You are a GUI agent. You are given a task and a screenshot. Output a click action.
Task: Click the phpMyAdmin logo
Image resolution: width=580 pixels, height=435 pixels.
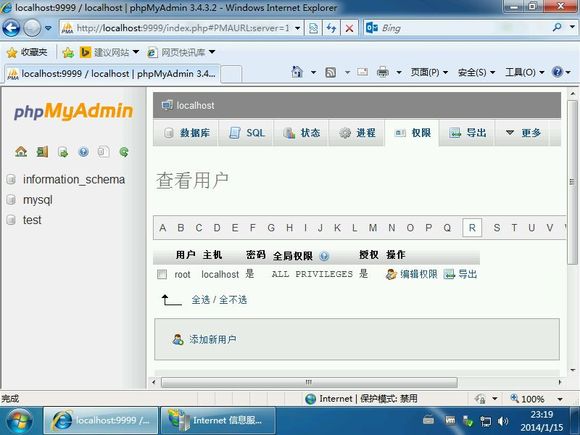73,111
